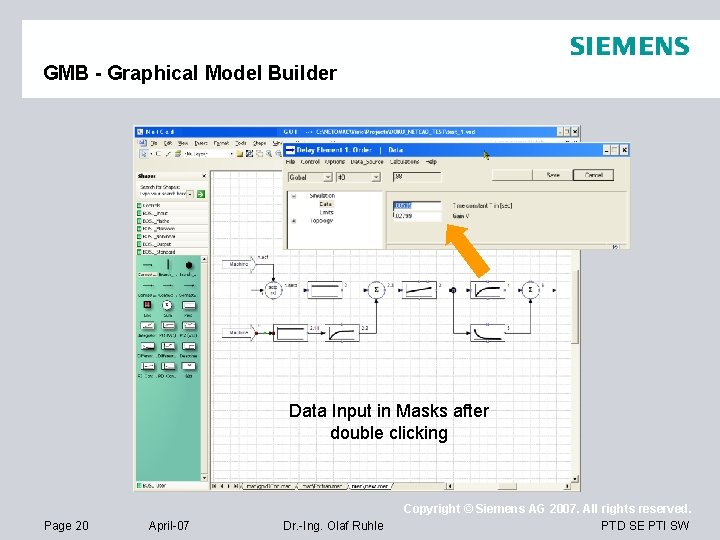This screenshot has width=720, height=540.
Task: Select the lower Machine input shape on canvas
Action: [239, 332]
